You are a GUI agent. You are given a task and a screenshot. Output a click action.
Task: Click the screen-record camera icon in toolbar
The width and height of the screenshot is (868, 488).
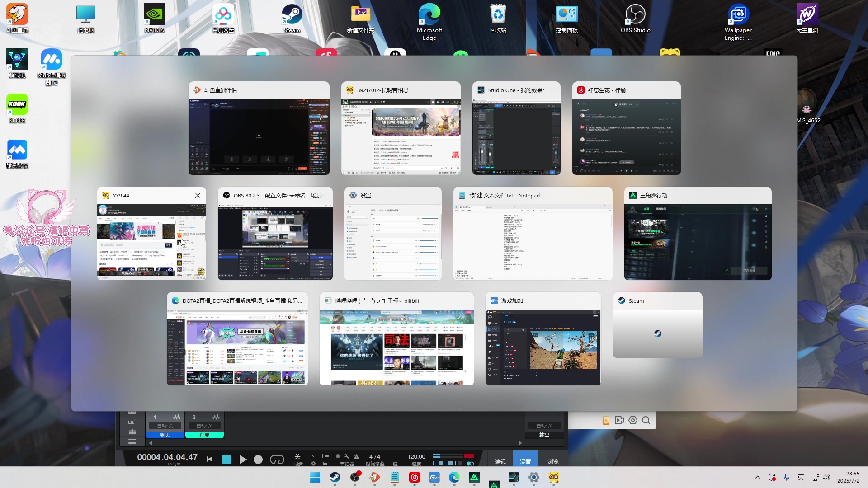[x=619, y=420]
